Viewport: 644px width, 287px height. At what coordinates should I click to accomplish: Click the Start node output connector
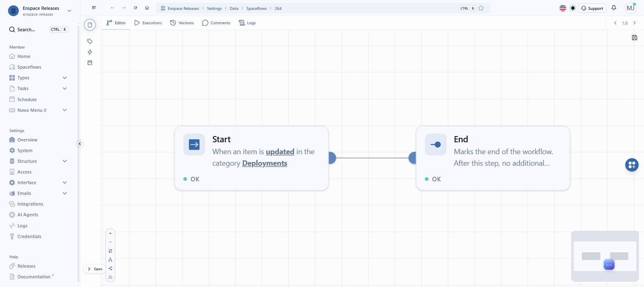(x=332, y=158)
